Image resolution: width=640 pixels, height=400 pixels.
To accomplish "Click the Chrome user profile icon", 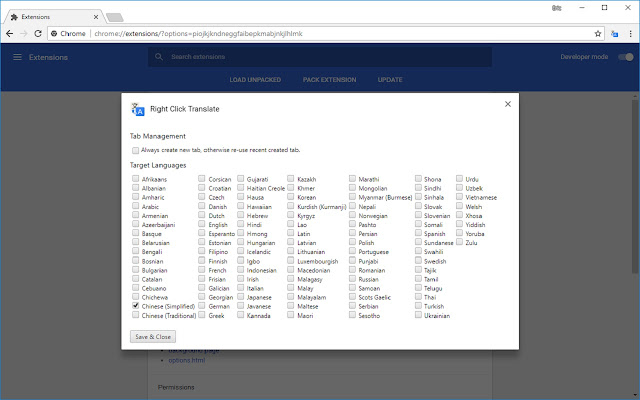I will [x=556, y=8].
